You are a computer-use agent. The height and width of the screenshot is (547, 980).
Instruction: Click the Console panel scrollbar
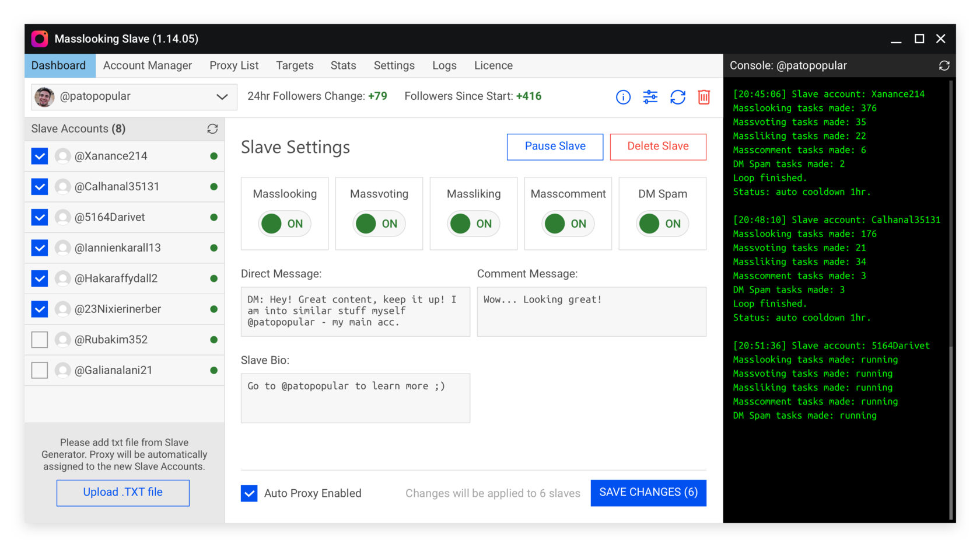(x=951, y=432)
